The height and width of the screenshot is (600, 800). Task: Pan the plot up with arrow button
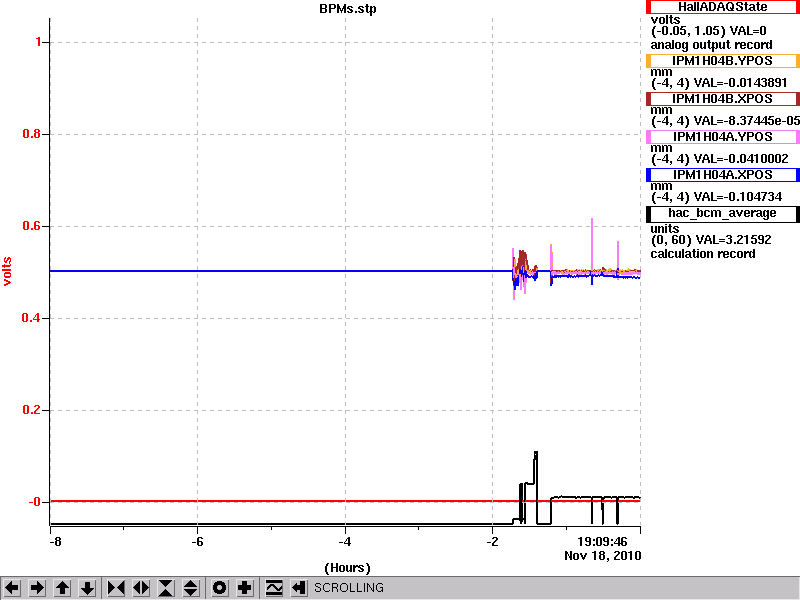pyautogui.click(x=62, y=588)
